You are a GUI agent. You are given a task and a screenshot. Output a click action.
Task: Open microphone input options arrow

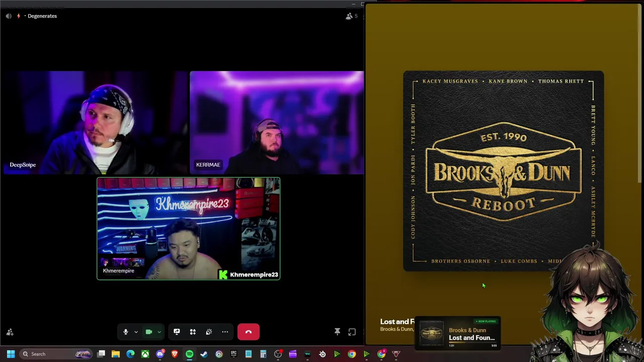click(136, 332)
